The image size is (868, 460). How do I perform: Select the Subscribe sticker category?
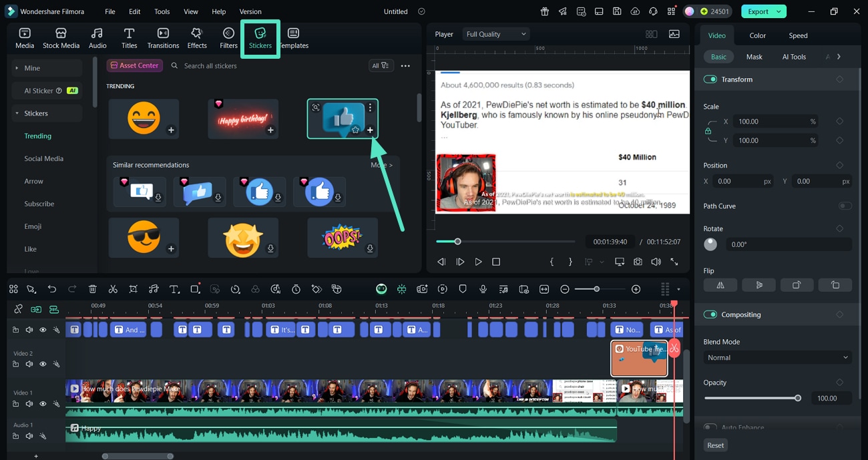(39, 204)
